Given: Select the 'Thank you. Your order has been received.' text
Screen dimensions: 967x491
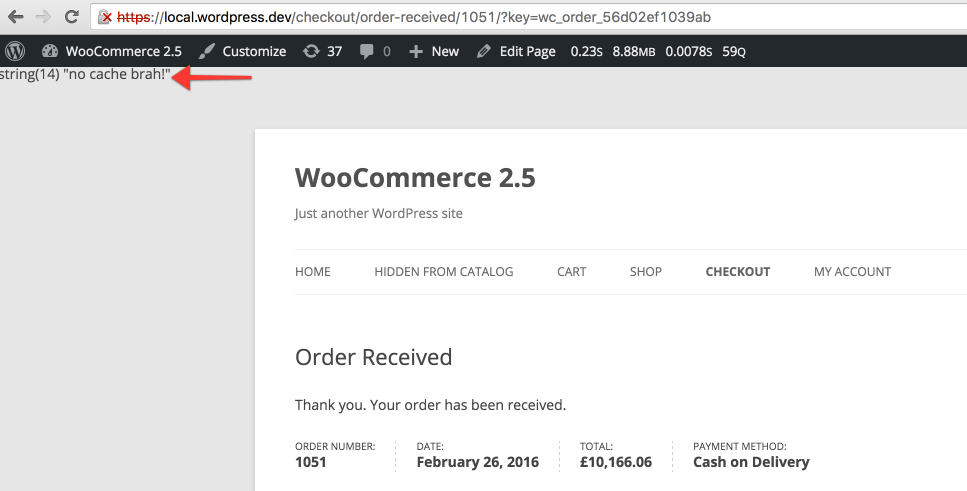Looking at the screenshot, I should point(430,405).
